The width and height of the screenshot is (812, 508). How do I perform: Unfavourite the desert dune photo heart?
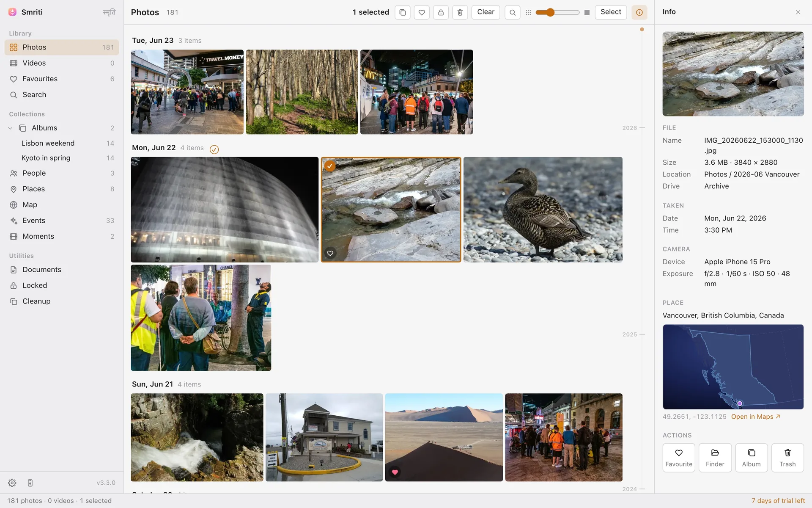395,472
